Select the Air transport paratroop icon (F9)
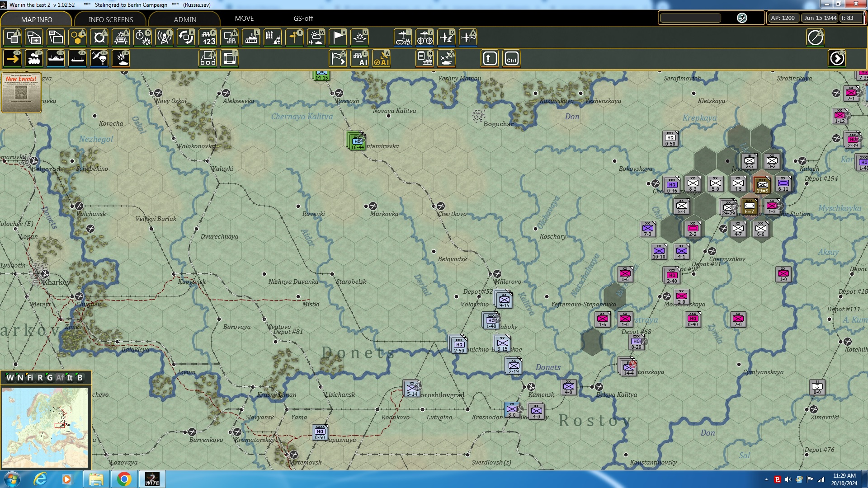Screen dimensions: 868x488 pos(99,59)
